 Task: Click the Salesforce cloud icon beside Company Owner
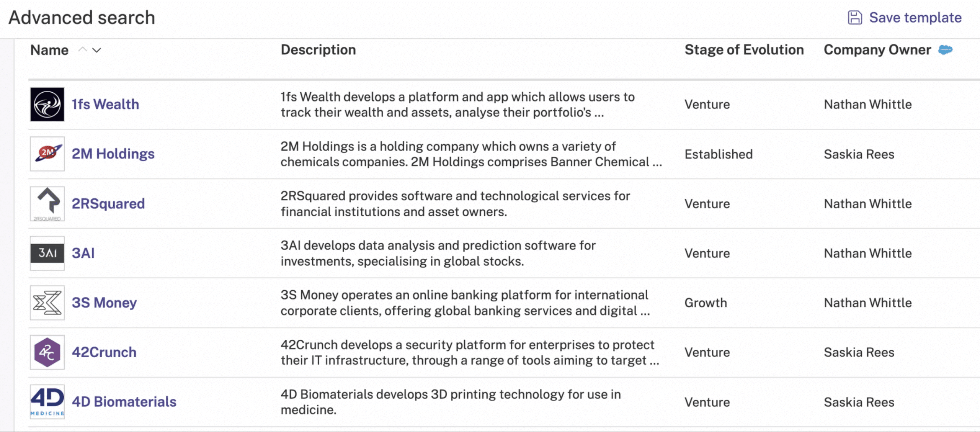point(945,50)
